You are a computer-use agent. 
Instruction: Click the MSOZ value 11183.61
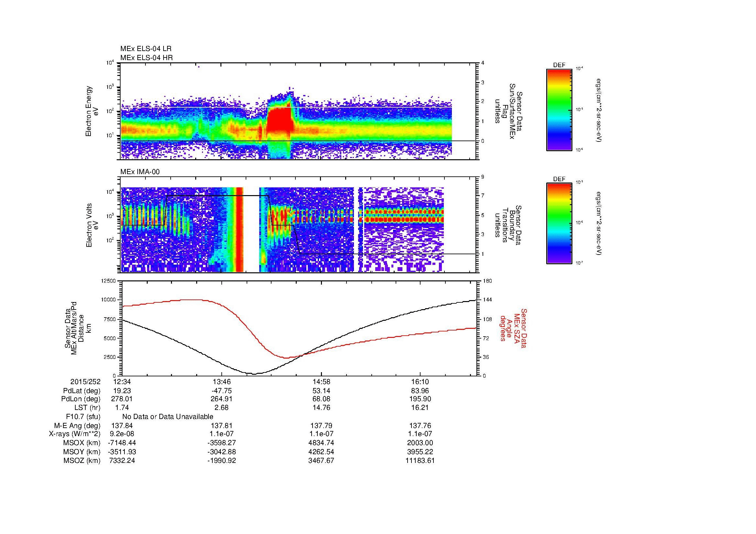coord(421,461)
